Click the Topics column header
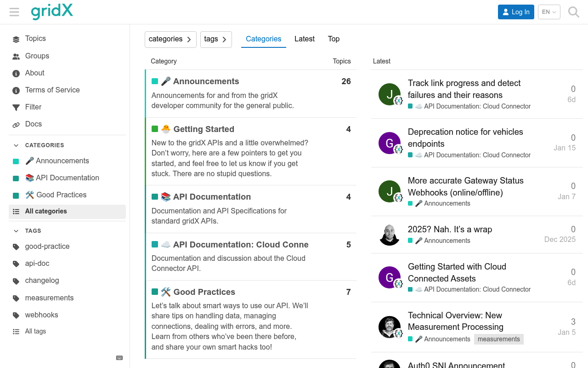The width and height of the screenshot is (588, 368). pos(342,61)
